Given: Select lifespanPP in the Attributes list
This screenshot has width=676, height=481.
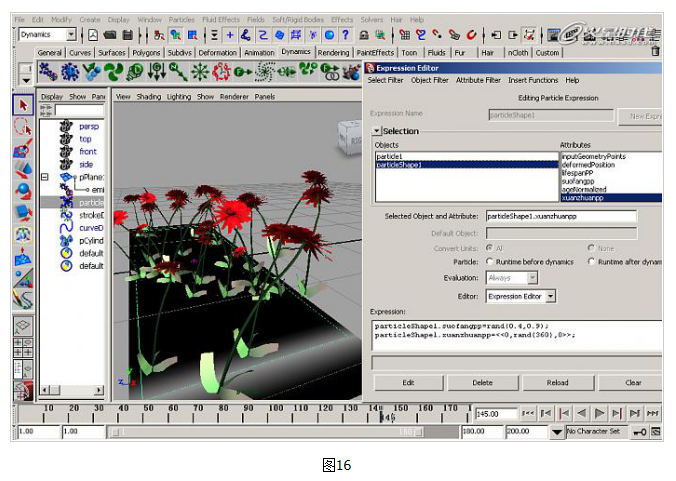Looking at the screenshot, I should (611, 173).
